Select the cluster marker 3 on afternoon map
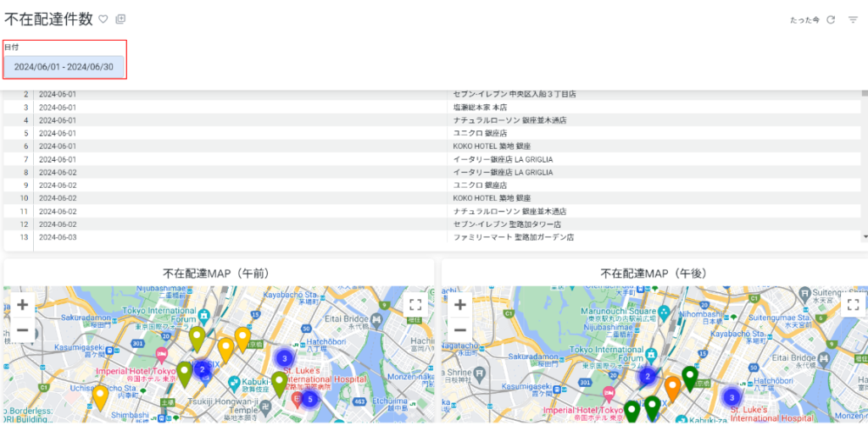Viewport: 868px width, 426px height. point(732,396)
